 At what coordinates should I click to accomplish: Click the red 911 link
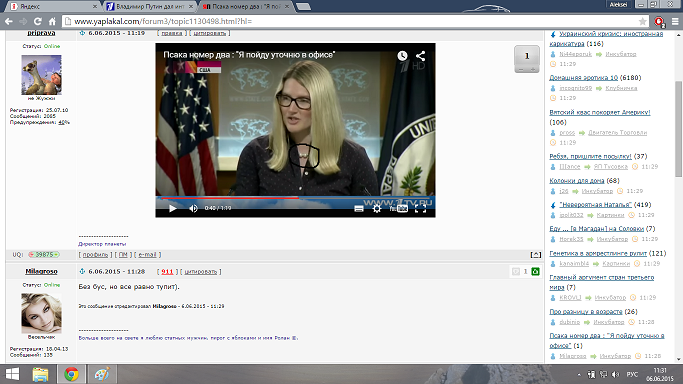167,272
